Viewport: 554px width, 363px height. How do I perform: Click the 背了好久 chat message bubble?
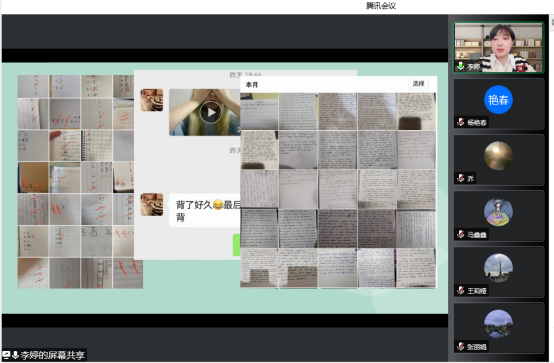[x=205, y=210]
